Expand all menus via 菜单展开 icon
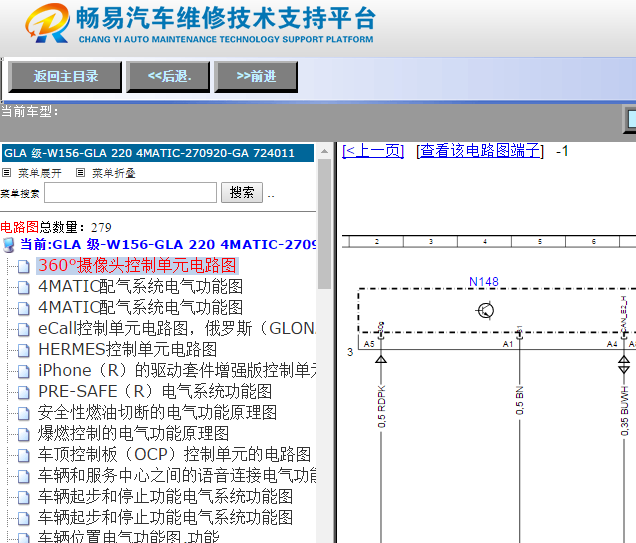Screen dimensions: 636x543 (x=6, y=173)
